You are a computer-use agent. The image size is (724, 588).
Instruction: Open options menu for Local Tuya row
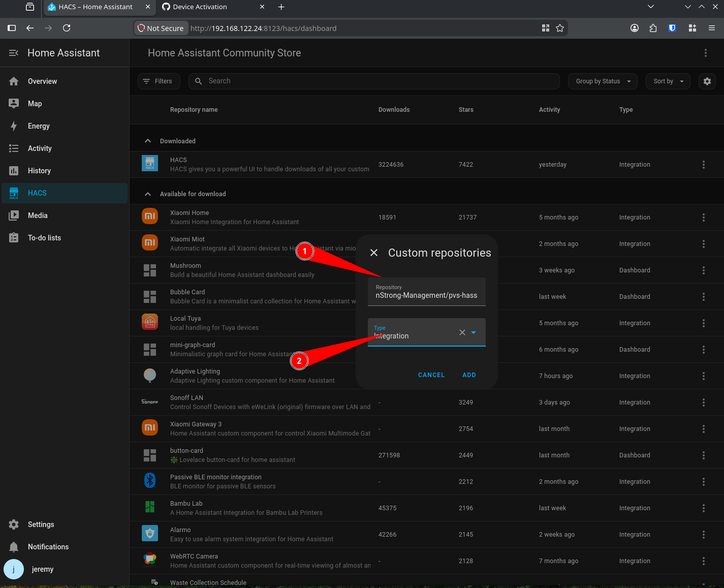pos(704,323)
